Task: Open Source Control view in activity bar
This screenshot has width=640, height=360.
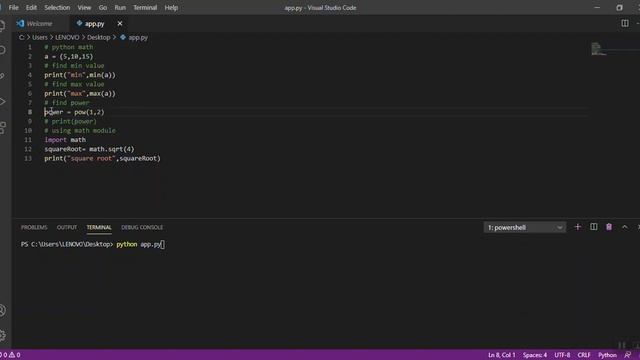Action: pyautogui.click(x=2, y=76)
